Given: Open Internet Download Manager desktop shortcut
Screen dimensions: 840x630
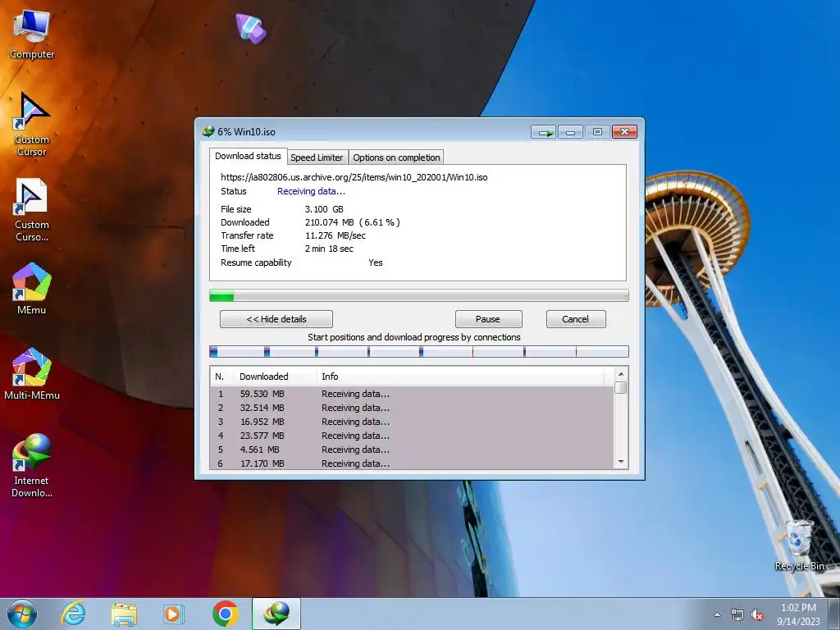Looking at the screenshot, I should [x=32, y=465].
